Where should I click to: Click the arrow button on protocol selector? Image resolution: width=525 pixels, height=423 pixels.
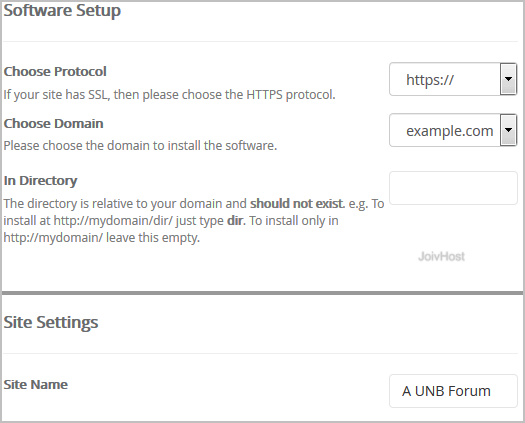click(x=508, y=79)
